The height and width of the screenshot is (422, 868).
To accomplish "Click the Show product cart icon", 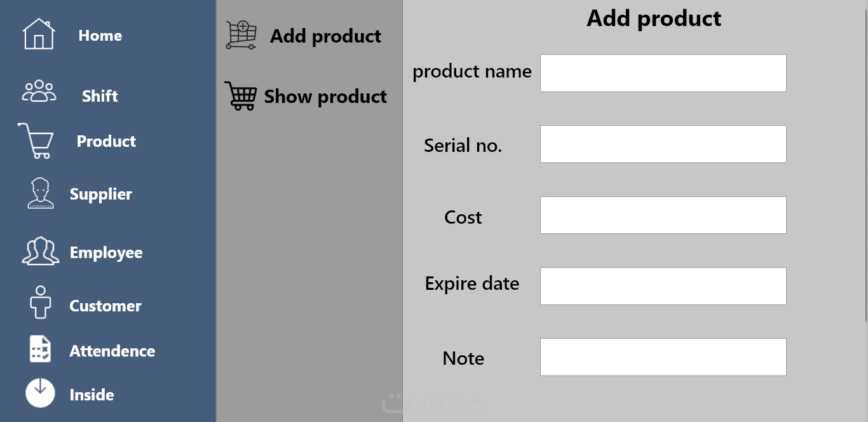I will 241,96.
